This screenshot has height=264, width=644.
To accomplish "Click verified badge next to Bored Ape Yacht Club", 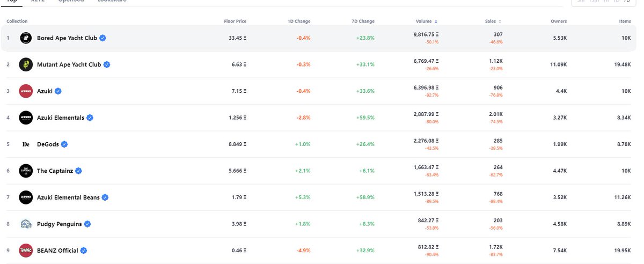I will pyautogui.click(x=103, y=38).
